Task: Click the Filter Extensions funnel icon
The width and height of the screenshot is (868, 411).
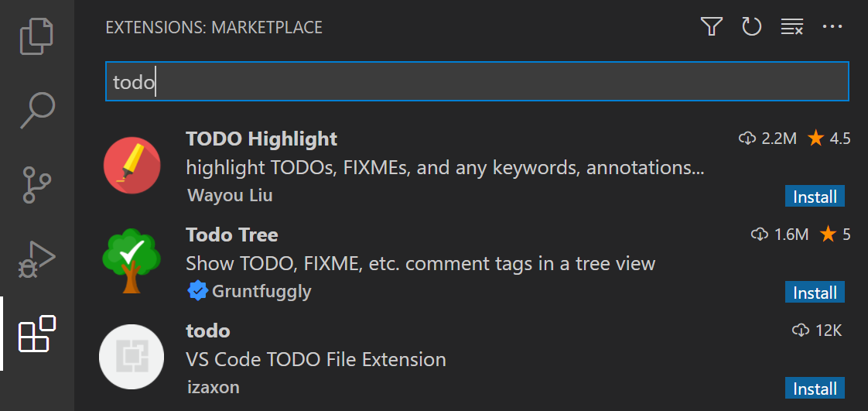Action: pos(711,28)
